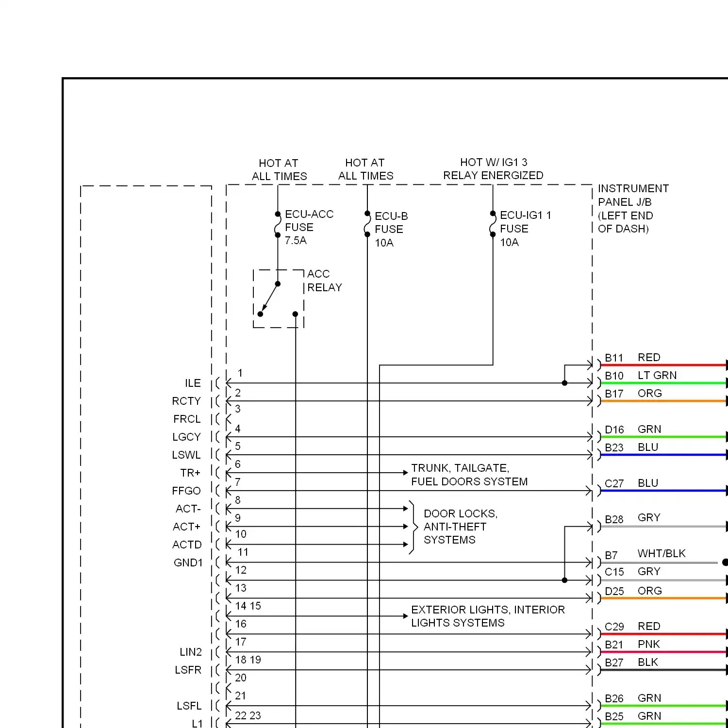Click the ECU-ACC fuse symbol
This screenshot has width=728, height=728.
(x=278, y=224)
